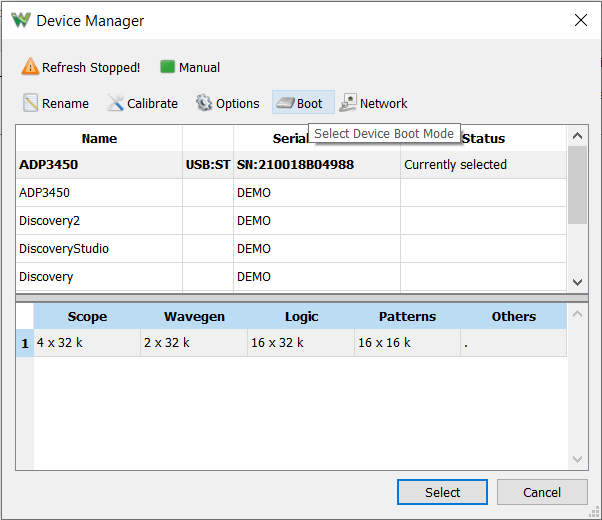The width and height of the screenshot is (602, 520).
Task: Click the device list scrollbar thumb
Action: pos(577,185)
